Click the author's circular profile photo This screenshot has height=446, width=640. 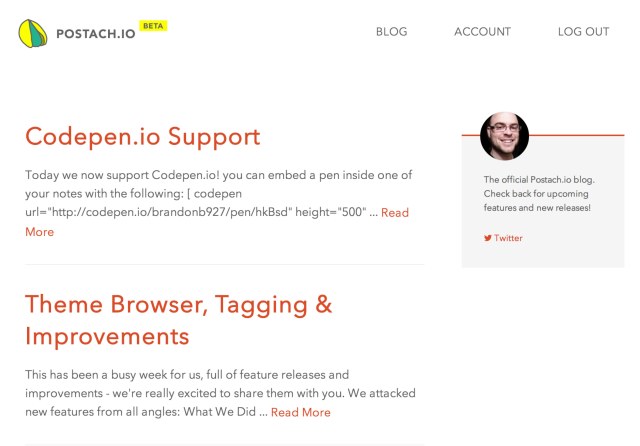click(504, 136)
